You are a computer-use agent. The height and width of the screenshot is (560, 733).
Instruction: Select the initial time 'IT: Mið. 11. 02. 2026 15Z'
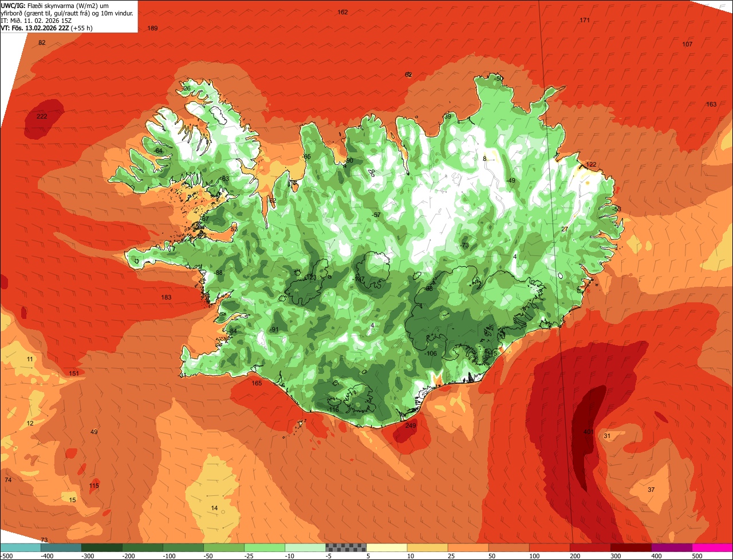point(36,21)
